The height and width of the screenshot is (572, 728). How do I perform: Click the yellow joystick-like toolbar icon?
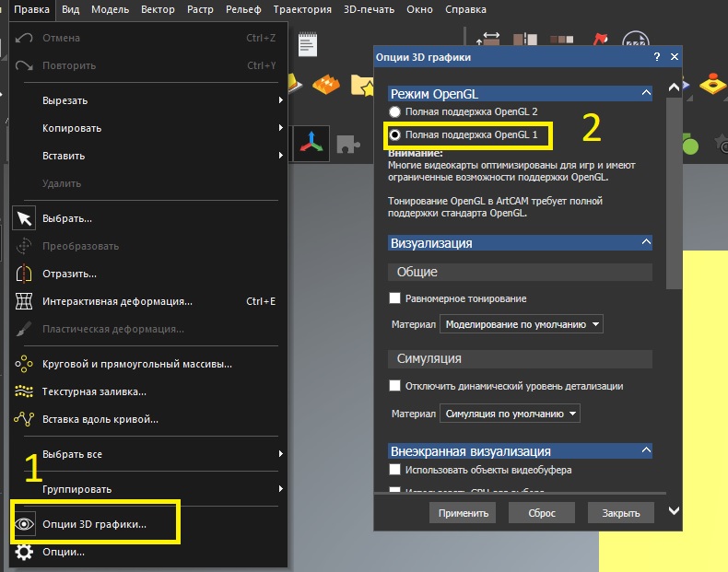712,84
